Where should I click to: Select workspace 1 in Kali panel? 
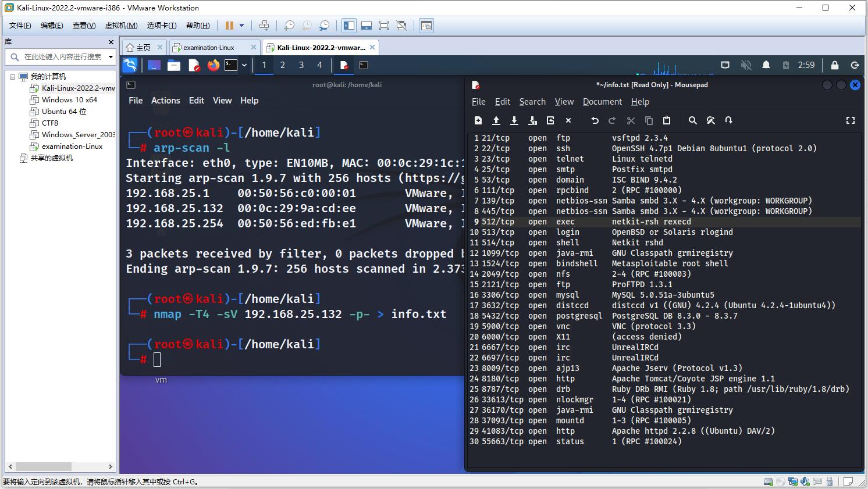click(x=264, y=65)
